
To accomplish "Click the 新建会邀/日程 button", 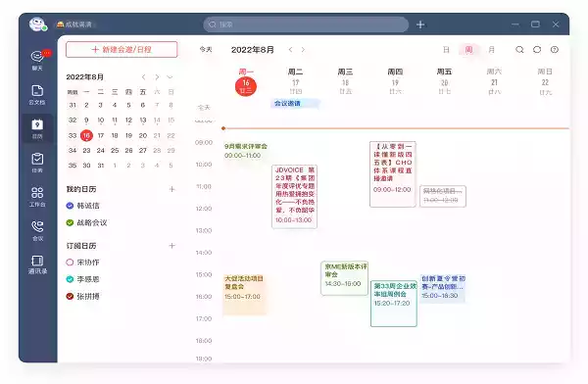I will coord(122,50).
